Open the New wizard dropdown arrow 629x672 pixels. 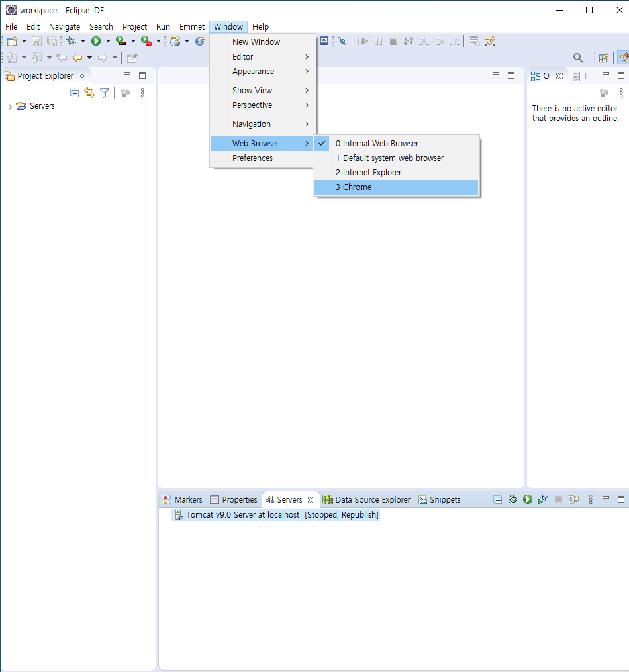click(24, 41)
